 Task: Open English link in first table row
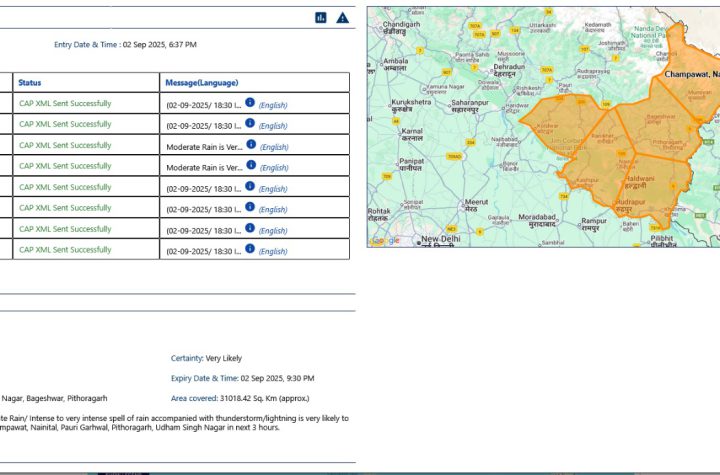pyautogui.click(x=273, y=105)
